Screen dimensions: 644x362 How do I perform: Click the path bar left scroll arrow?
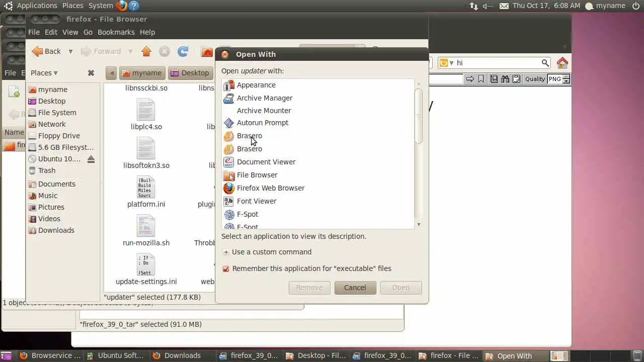tap(111, 73)
